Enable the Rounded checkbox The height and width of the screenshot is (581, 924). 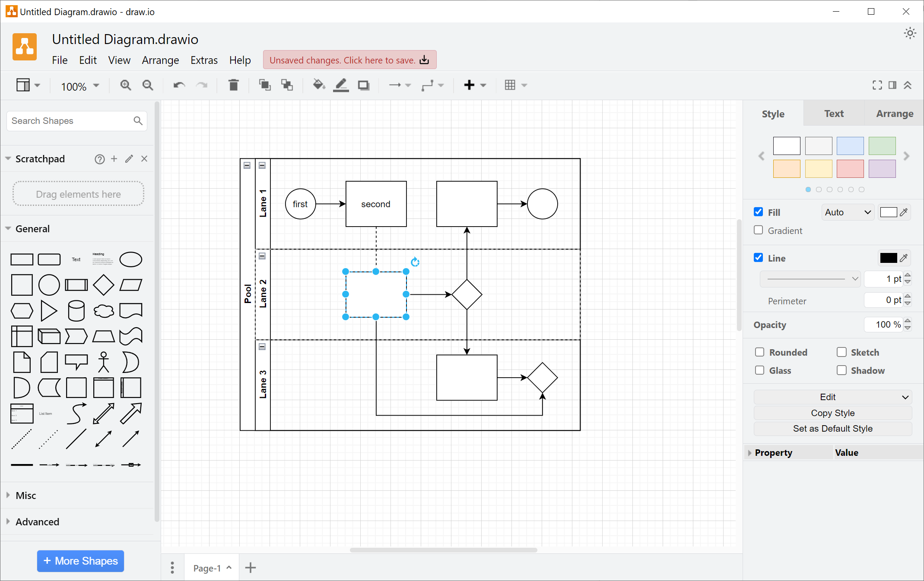759,352
